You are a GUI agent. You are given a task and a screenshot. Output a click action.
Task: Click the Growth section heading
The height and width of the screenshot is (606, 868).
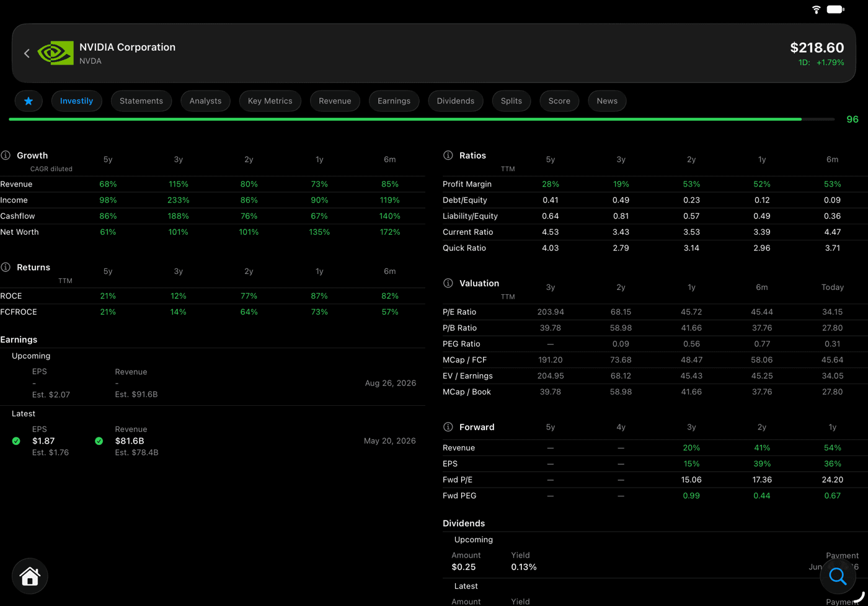32,156
